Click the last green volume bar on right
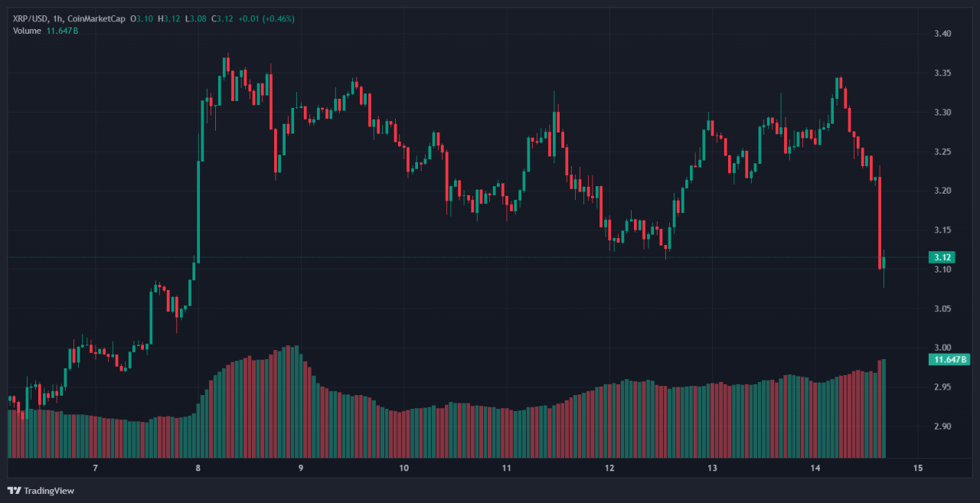This screenshot has width=980, height=503. 884,408
